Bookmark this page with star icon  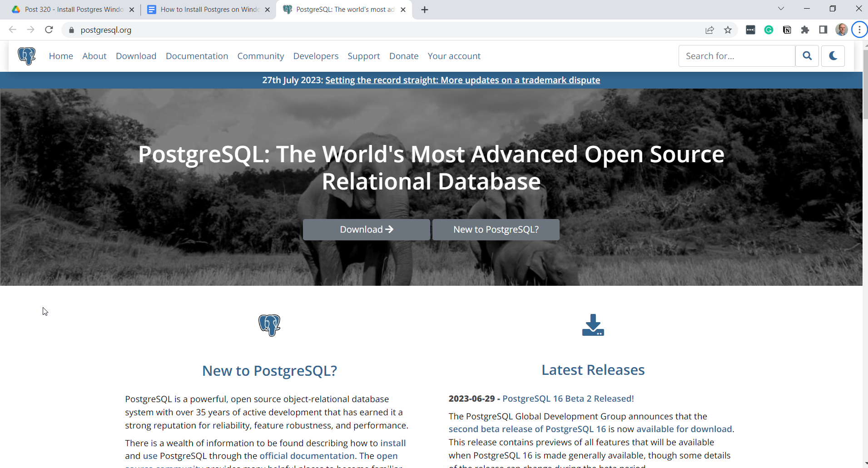728,30
